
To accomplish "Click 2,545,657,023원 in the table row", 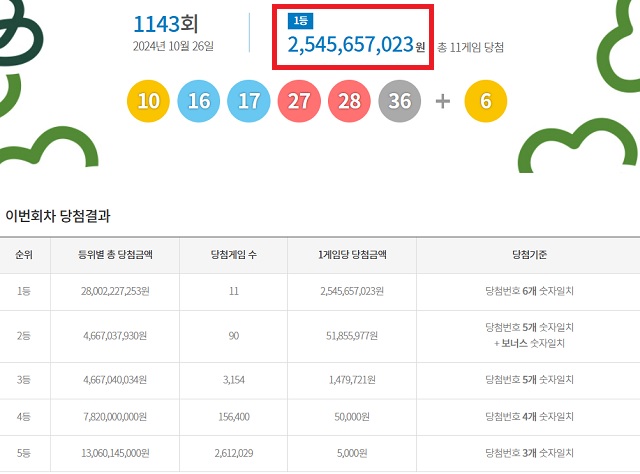I will (x=352, y=291).
